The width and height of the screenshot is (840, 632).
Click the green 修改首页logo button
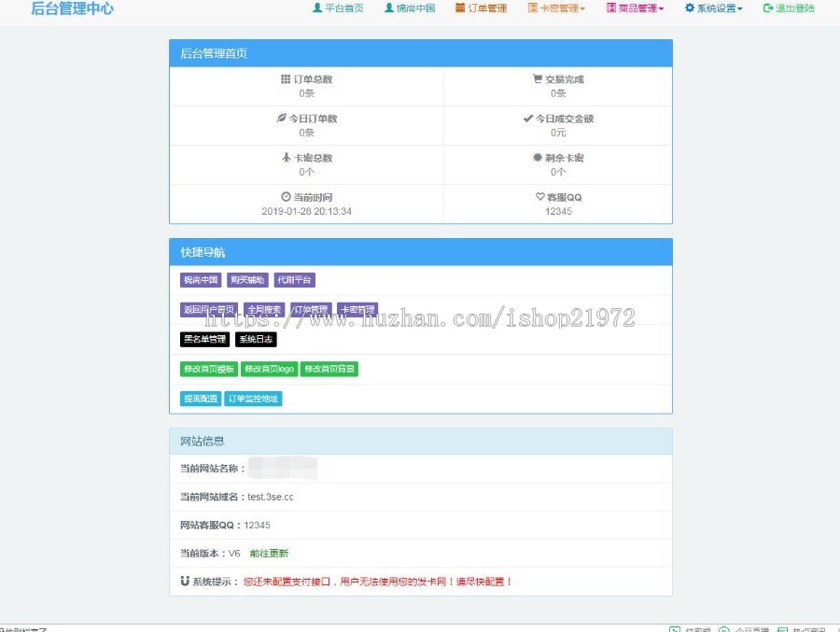pyautogui.click(x=270, y=369)
